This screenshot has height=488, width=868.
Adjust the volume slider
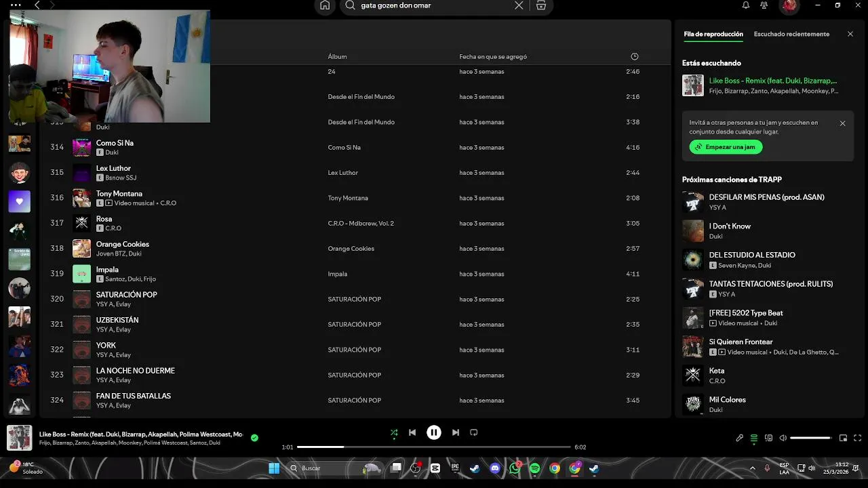pos(811,438)
